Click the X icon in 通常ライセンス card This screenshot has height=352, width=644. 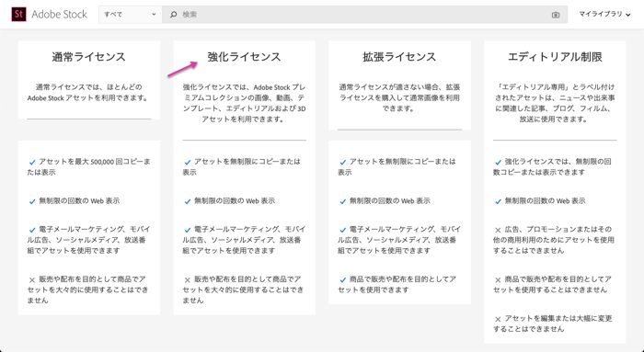[32, 279]
